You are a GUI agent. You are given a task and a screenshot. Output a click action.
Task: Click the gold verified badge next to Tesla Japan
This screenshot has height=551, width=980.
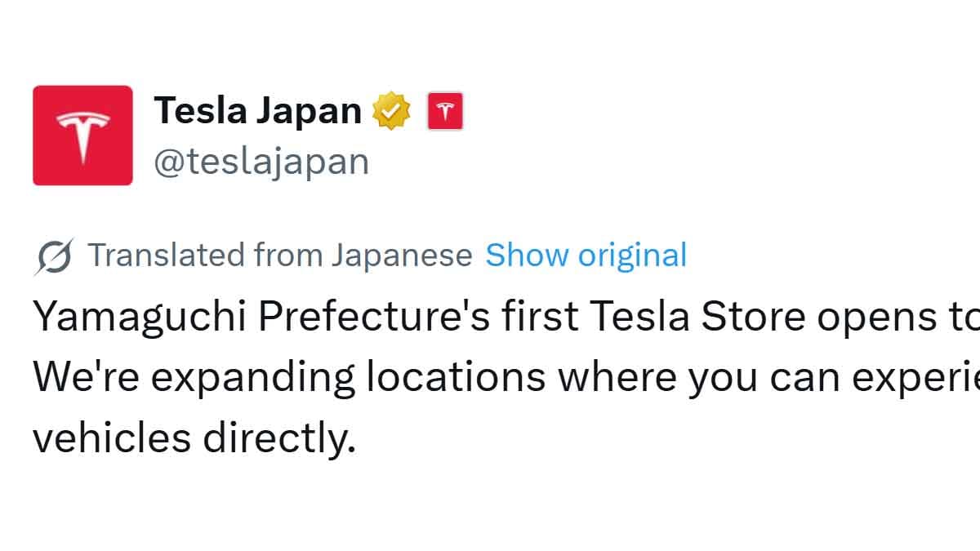[x=390, y=109]
